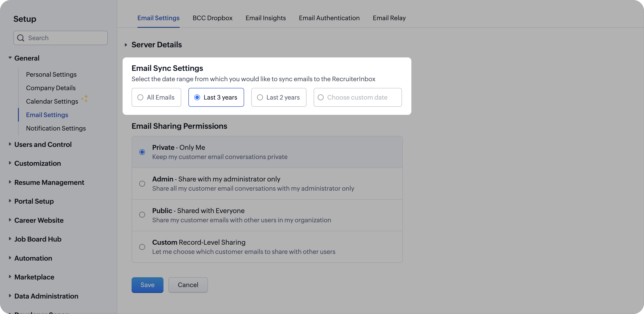
Task: Click the sparkle icon beside Calendar Settings
Action: [x=84, y=99]
